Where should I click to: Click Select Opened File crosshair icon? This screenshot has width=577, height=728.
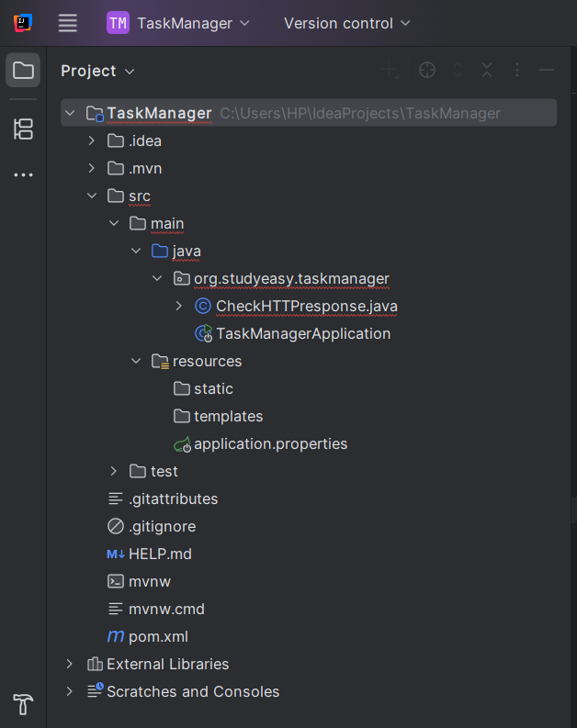click(427, 70)
